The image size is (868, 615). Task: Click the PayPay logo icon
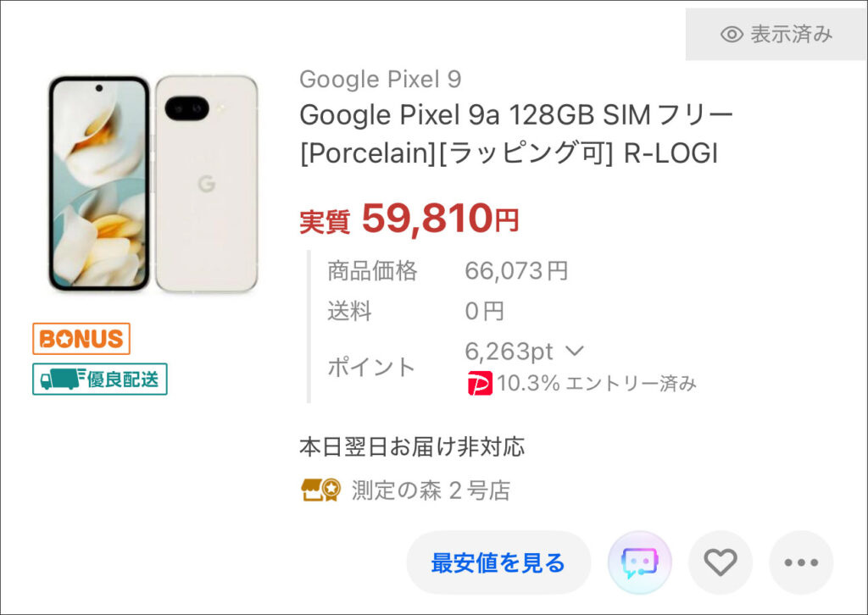[480, 383]
